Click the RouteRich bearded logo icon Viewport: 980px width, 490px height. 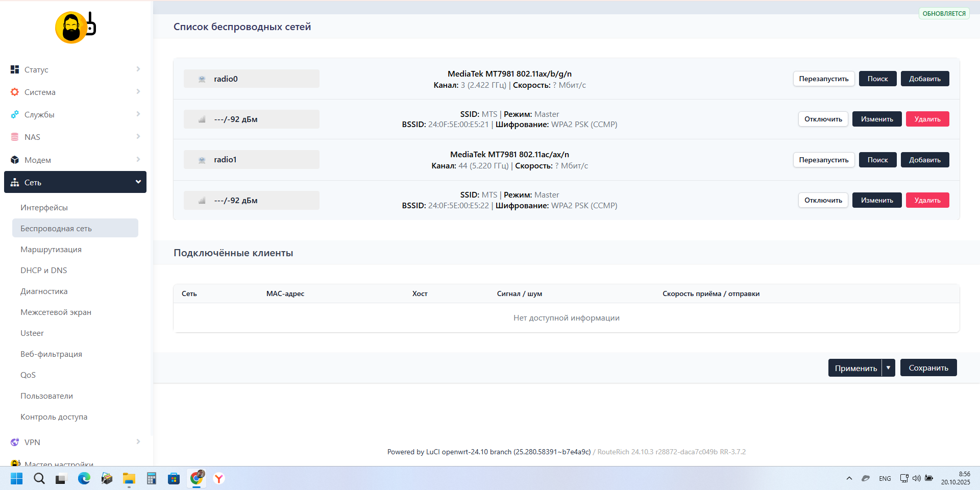(75, 28)
